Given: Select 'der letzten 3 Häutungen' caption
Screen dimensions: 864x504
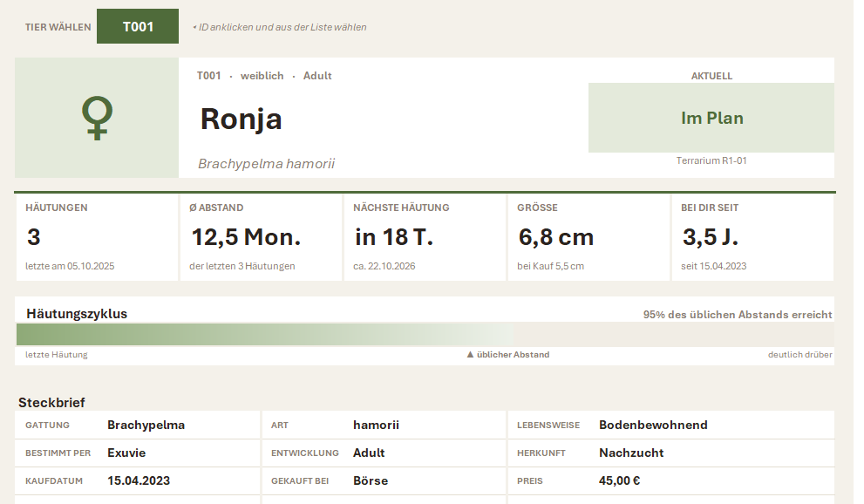Looking at the screenshot, I should click(242, 266).
